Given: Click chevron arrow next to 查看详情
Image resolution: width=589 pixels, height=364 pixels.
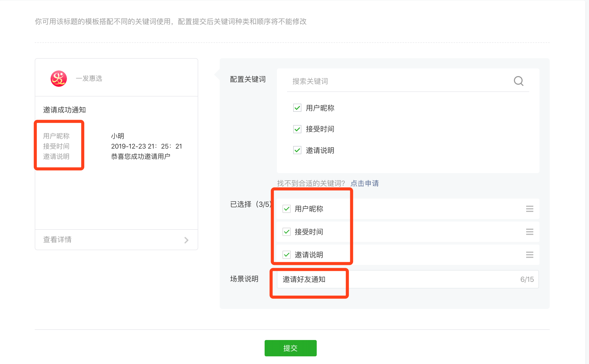Looking at the screenshot, I should (186, 240).
